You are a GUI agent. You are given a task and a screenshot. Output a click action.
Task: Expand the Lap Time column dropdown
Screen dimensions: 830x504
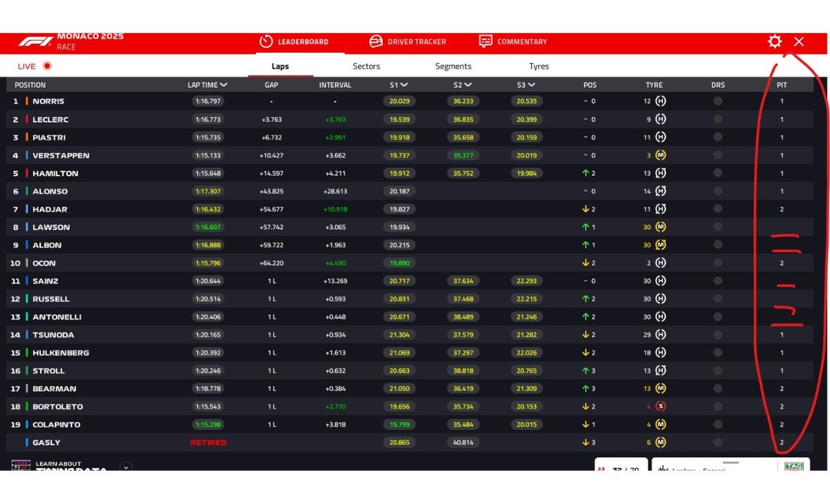(x=223, y=85)
